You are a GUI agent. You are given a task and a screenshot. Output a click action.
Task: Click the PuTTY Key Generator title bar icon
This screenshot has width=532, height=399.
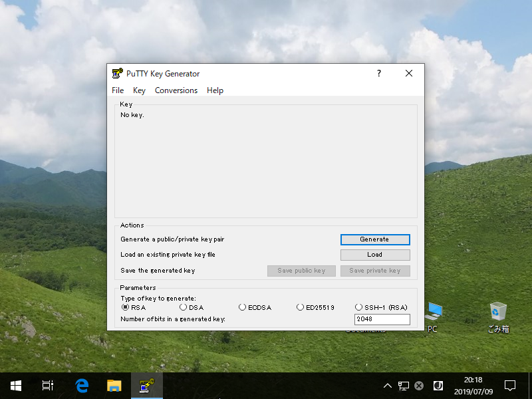[x=118, y=73]
